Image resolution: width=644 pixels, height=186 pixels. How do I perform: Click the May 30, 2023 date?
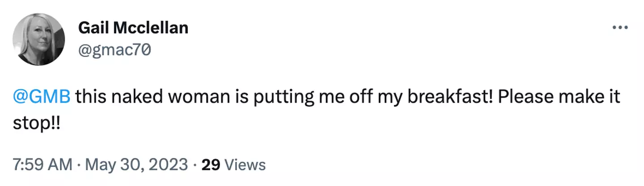pos(138,164)
